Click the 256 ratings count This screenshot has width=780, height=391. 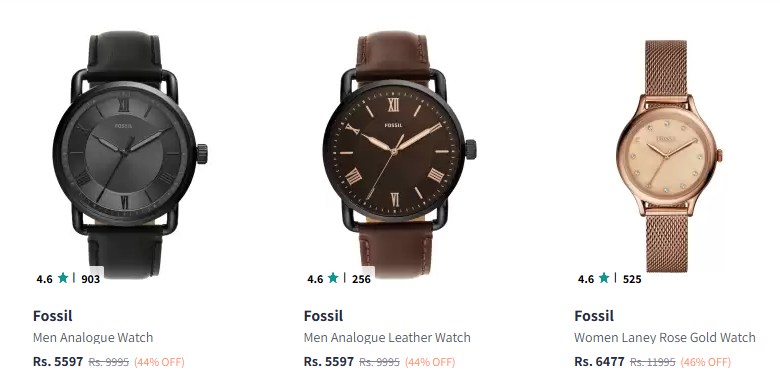pyautogui.click(x=361, y=279)
